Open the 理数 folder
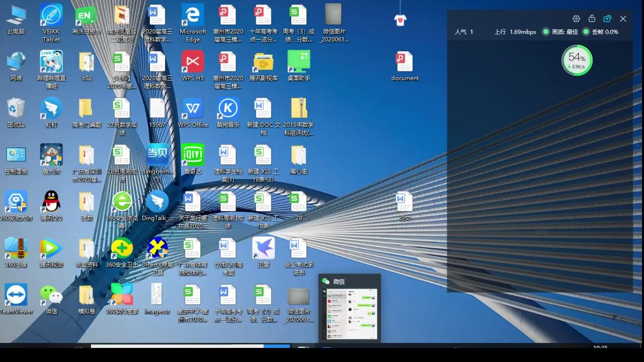The width and height of the screenshot is (644, 362). [87, 206]
